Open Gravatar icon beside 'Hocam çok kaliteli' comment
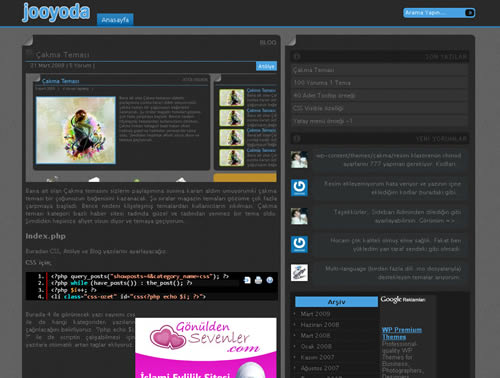Image resolution: width=500 pixels, height=378 pixels. [x=299, y=244]
